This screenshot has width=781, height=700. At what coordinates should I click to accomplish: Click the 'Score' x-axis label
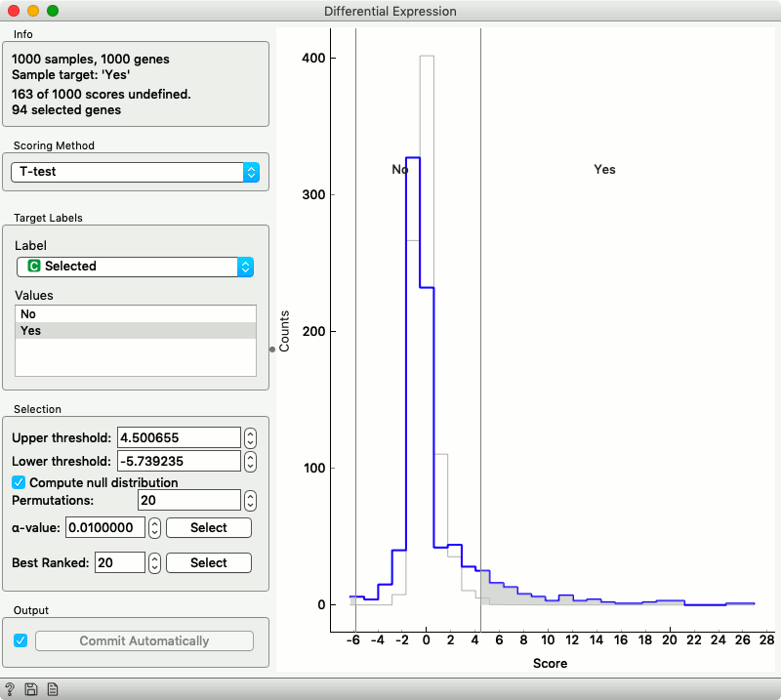tap(550, 663)
